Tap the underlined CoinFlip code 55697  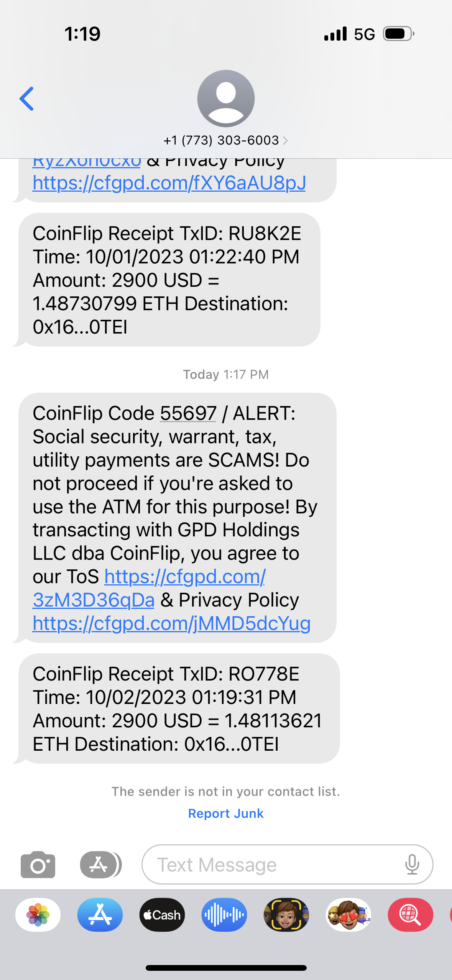pos(188,413)
